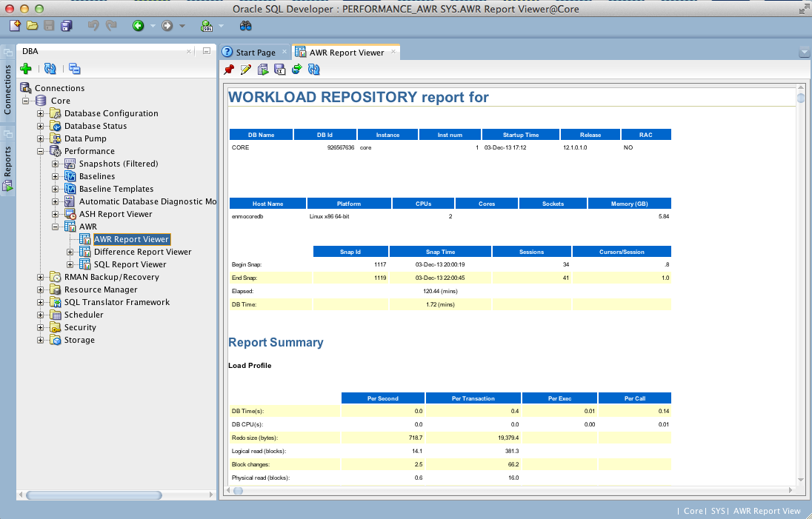Collapse the Core connection node
This screenshot has width=812, height=519.
tap(25, 101)
